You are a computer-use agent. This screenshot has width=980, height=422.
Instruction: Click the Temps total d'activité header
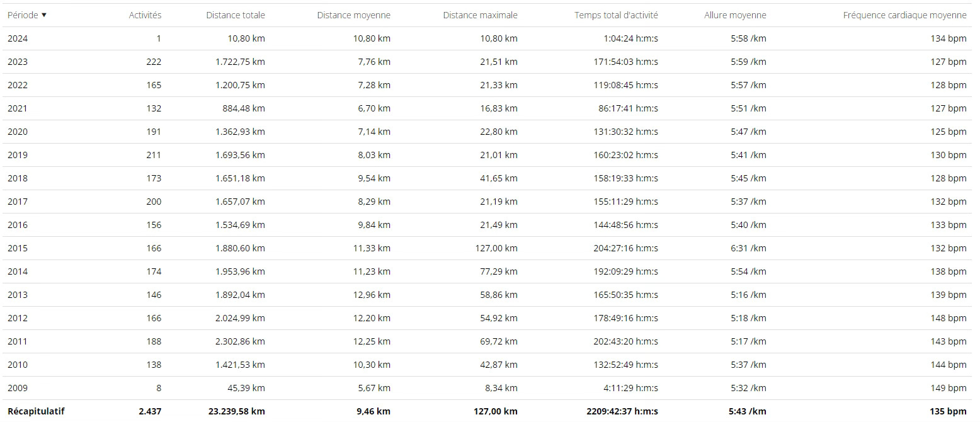616,15
